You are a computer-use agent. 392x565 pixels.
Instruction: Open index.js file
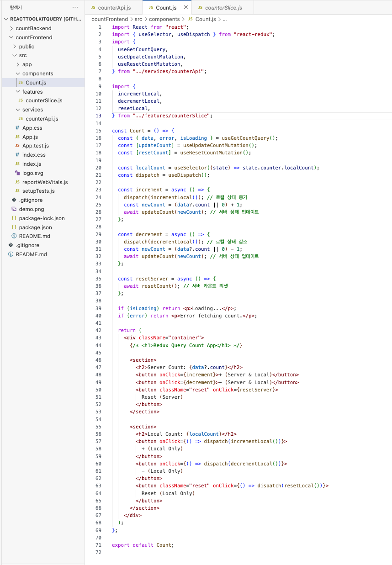pyautogui.click(x=43, y=164)
